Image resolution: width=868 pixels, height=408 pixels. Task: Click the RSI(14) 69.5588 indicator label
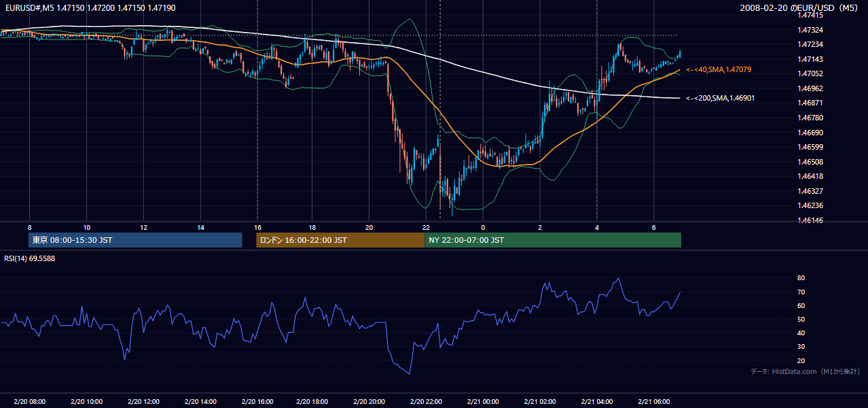[30, 258]
